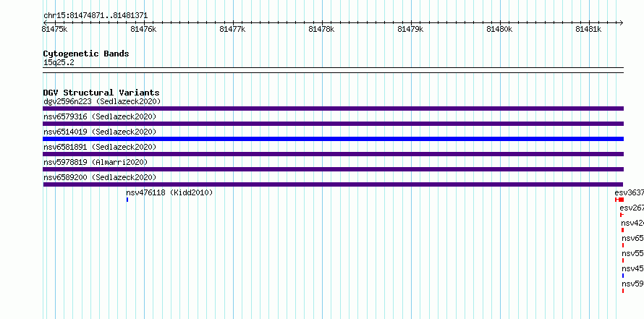Select the nsv6579316 purple variant bar
The width and height of the screenshot is (644, 319).
click(333, 124)
